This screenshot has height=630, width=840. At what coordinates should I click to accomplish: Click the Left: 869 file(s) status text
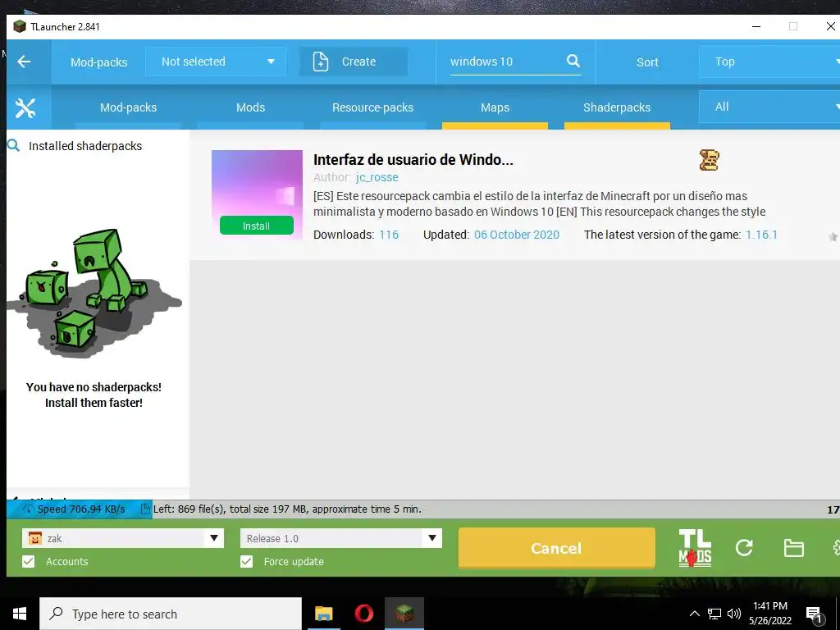pyautogui.click(x=287, y=509)
